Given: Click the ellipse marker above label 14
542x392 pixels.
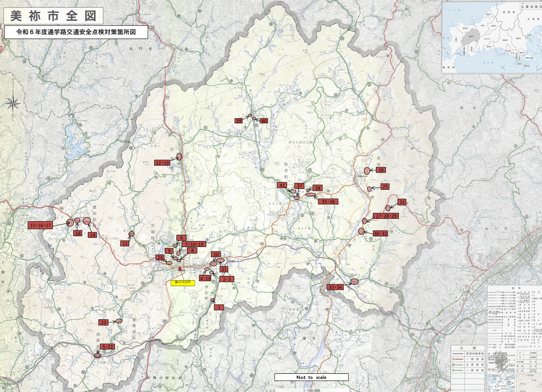Looking at the screenshot, I should (x=87, y=221).
